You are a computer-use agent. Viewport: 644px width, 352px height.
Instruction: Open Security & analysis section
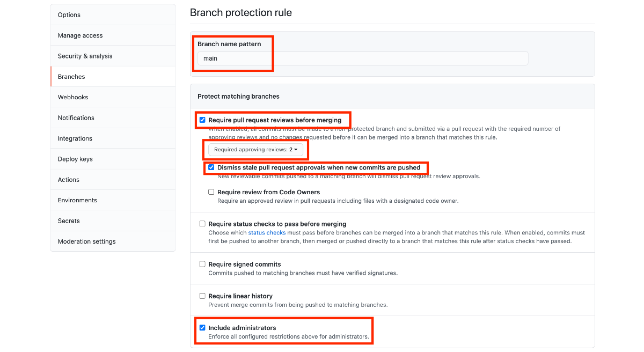point(113,56)
